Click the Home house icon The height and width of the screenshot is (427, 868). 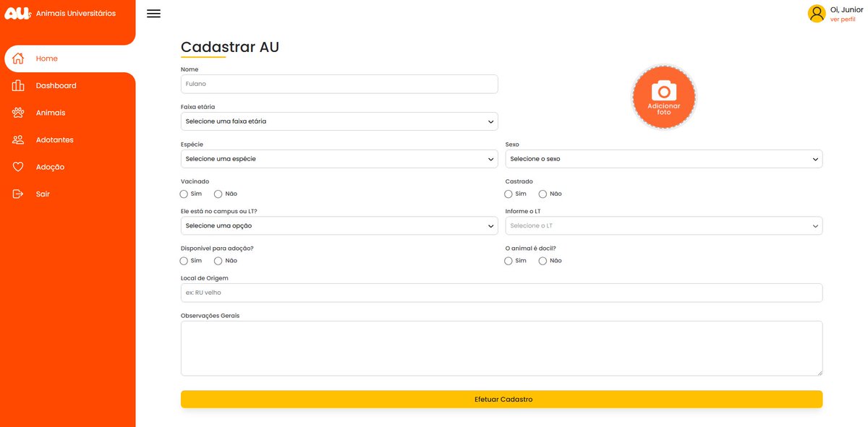pos(18,59)
